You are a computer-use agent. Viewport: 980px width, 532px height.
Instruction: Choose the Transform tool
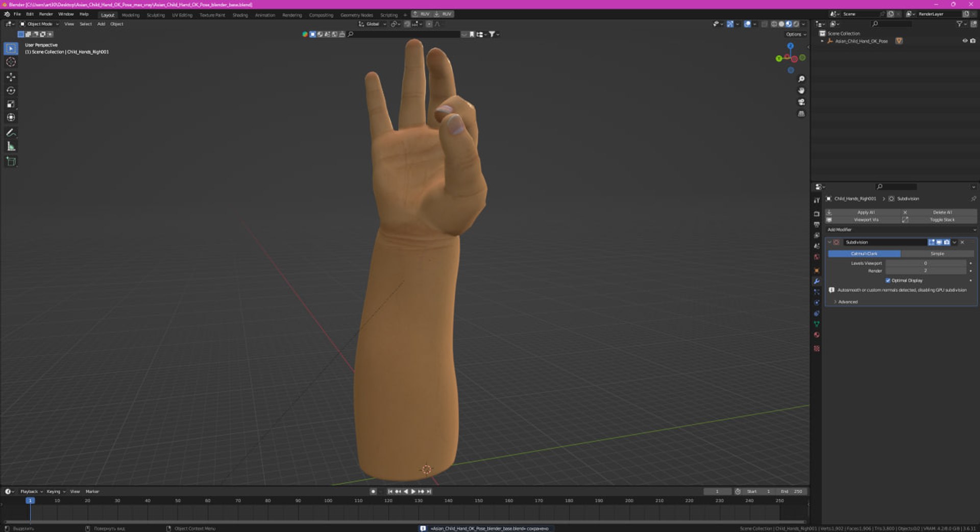click(x=11, y=118)
